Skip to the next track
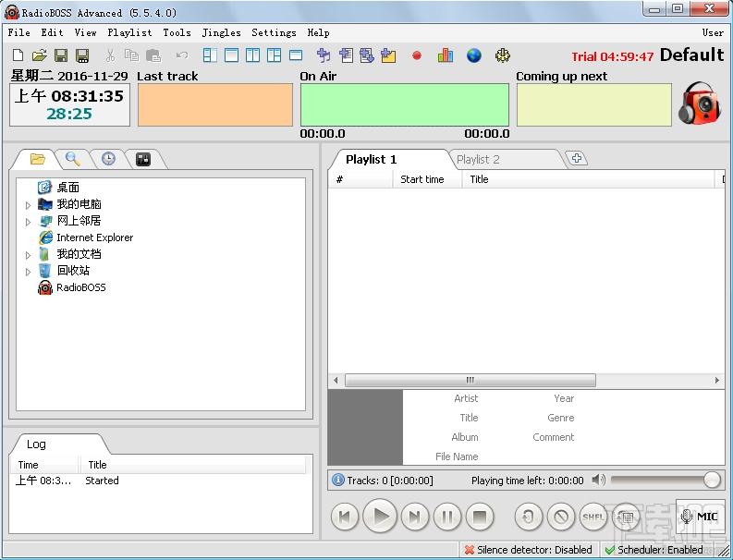This screenshot has height=560, width=733. tap(415, 517)
